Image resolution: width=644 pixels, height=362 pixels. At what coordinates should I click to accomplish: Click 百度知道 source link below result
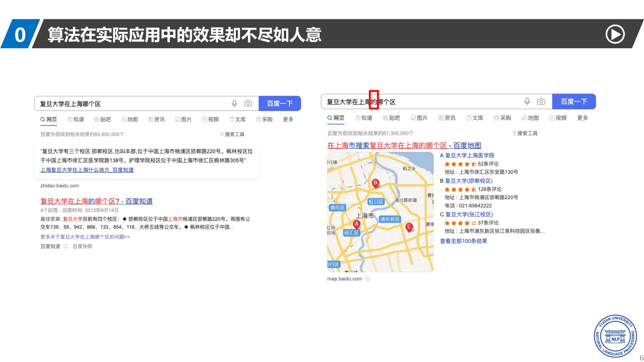click(x=50, y=247)
